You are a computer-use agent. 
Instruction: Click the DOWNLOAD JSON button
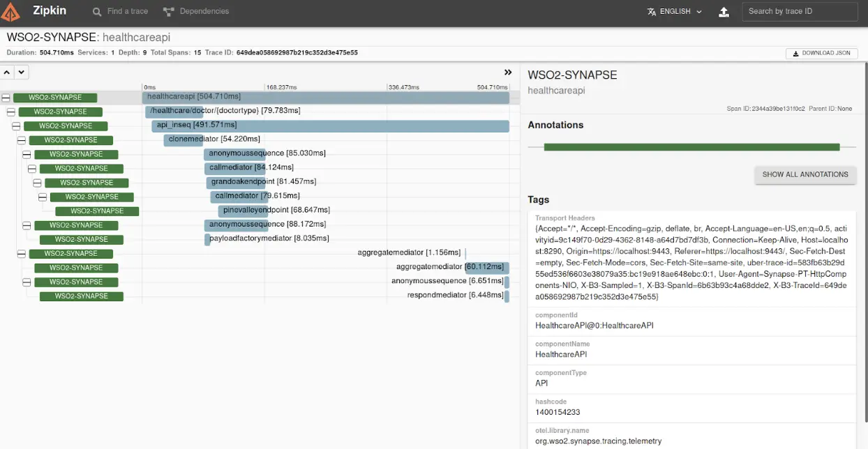(x=821, y=53)
